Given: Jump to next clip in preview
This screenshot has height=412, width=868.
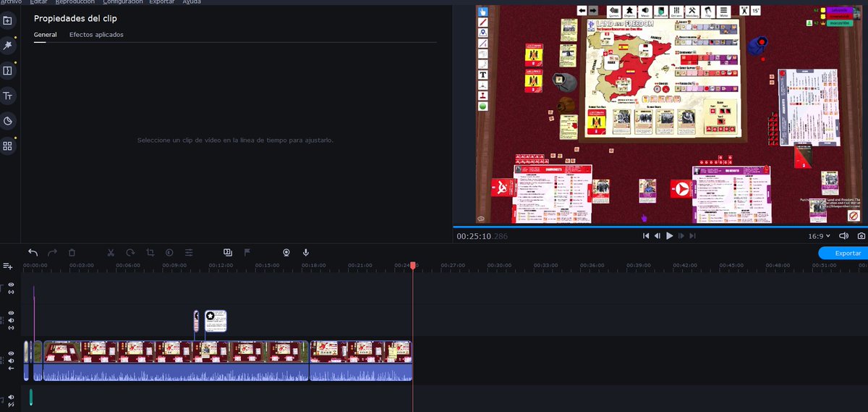Looking at the screenshot, I should pos(692,236).
